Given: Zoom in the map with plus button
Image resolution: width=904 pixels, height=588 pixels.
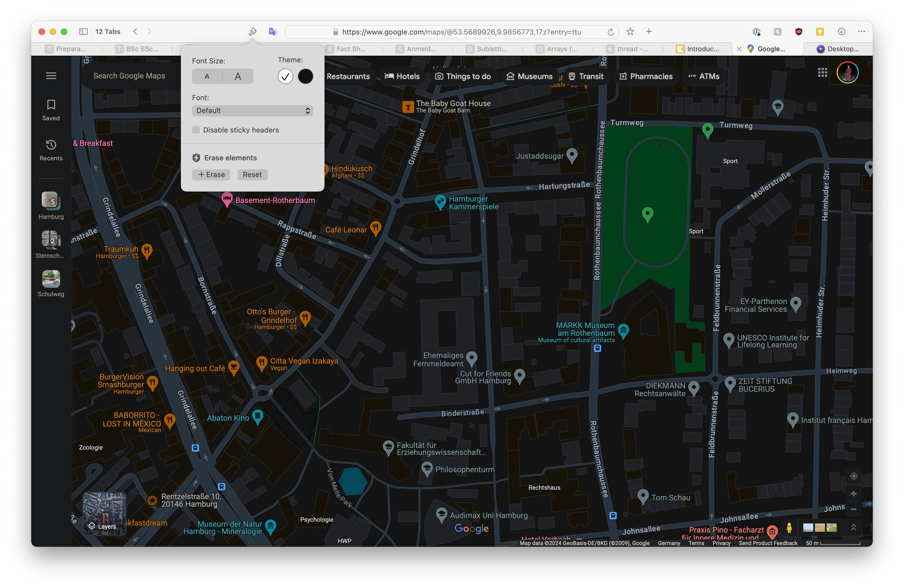Looking at the screenshot, I should click(853, 493).
